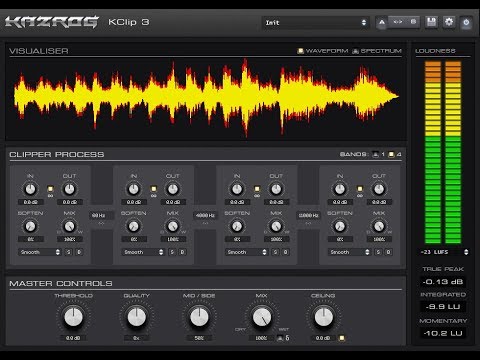Click band 1 input 0.0 dB value field
480x360 pixels.
pos(30,202)
